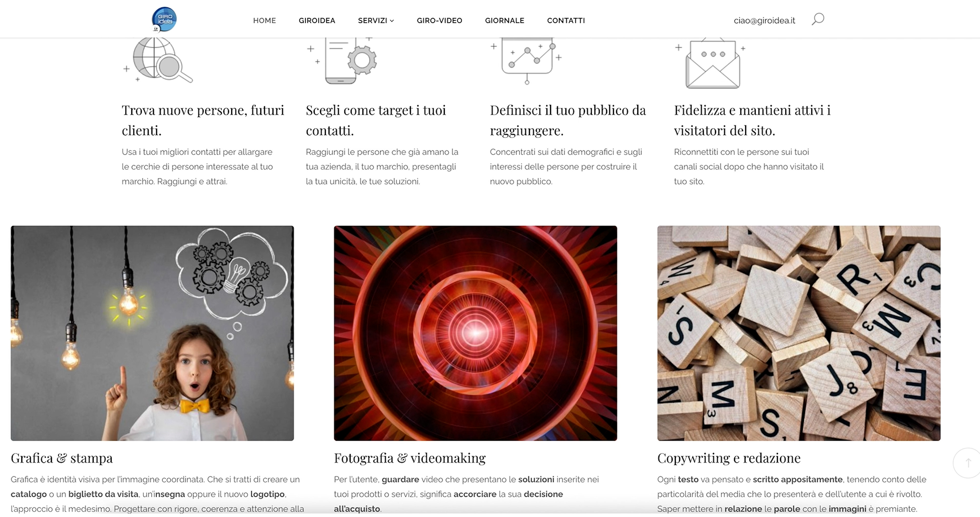Click the girl with lightbulbs image
Image resolution: width=980 pixels, height=517 pixels.
click(x=152, y=333)
